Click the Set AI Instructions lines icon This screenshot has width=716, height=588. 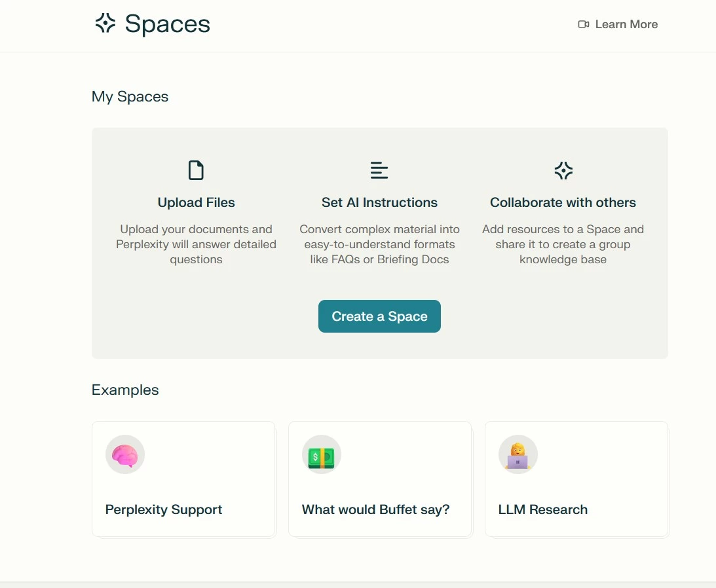point(379,170)
